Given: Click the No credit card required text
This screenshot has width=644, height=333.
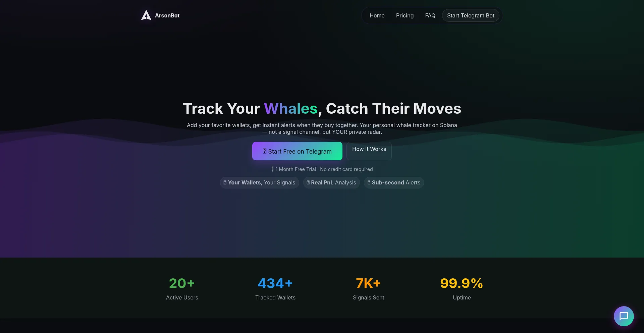Looking at the screenshot, I should [346, 169].
